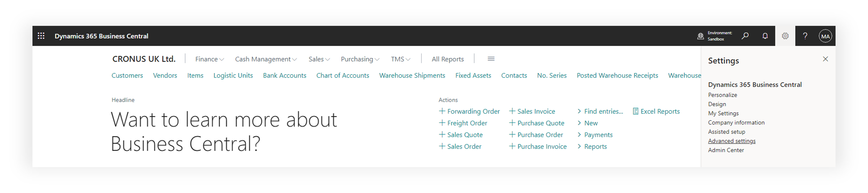This screenshot has height=193, width=868.
Task: Open the Advanced settings link
Action: coord(732,141)
